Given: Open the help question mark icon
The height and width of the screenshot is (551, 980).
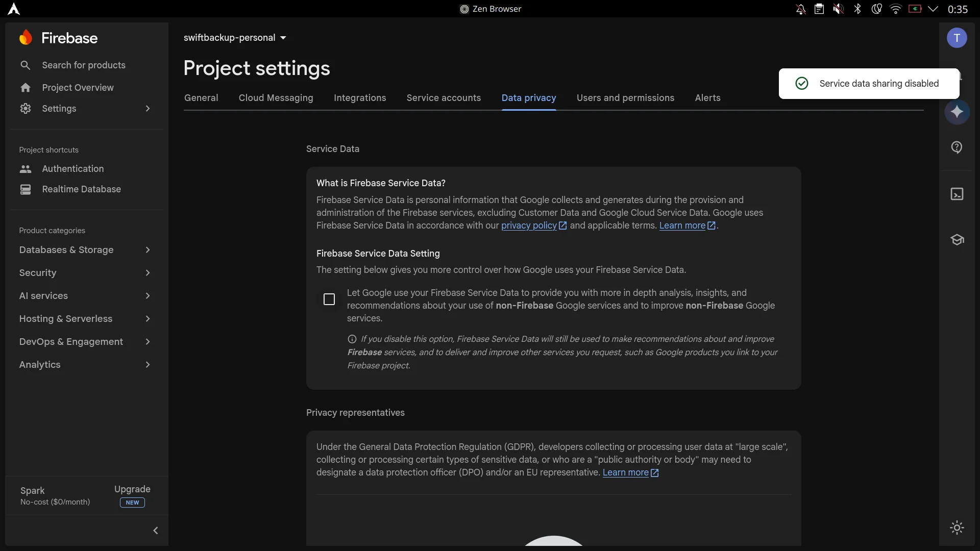Looking at the screenshot, I should pyautogui.click(x=957, y=147).
